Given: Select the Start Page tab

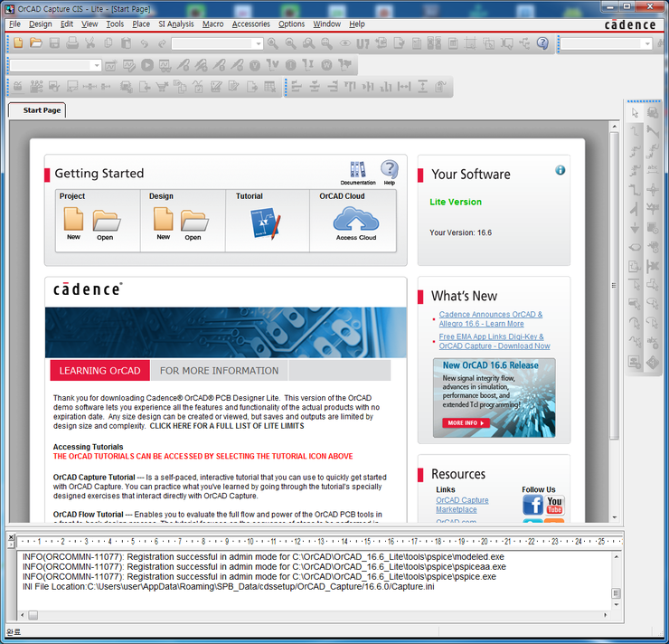Looking at the screenshot, I should point(37,110).
